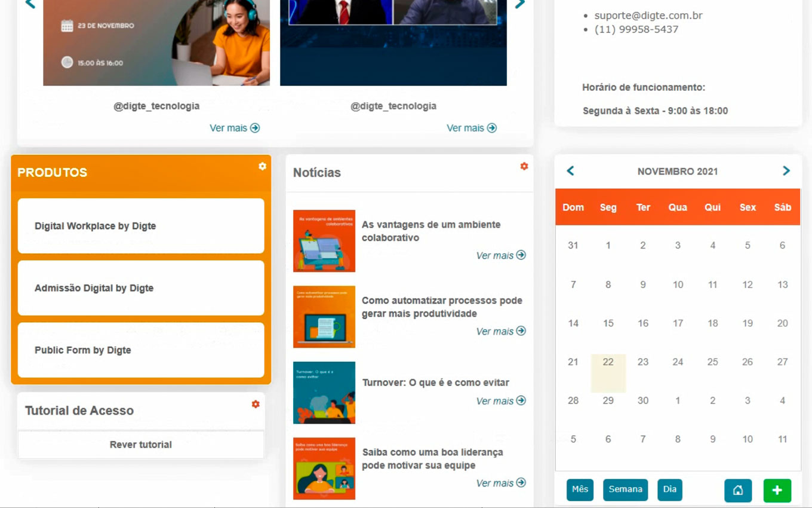Click carousel next arrow at top
812x508 pixels.
click(520, 4)
